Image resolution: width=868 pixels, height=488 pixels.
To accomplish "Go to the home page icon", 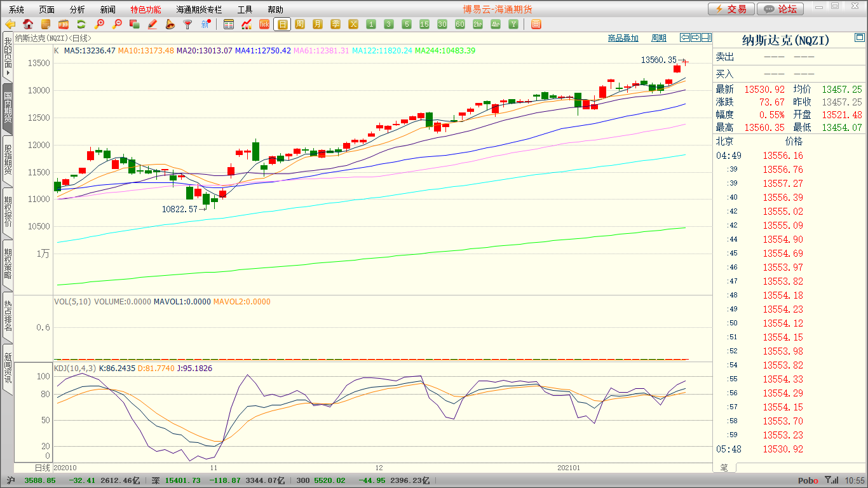I will point(28,24).
